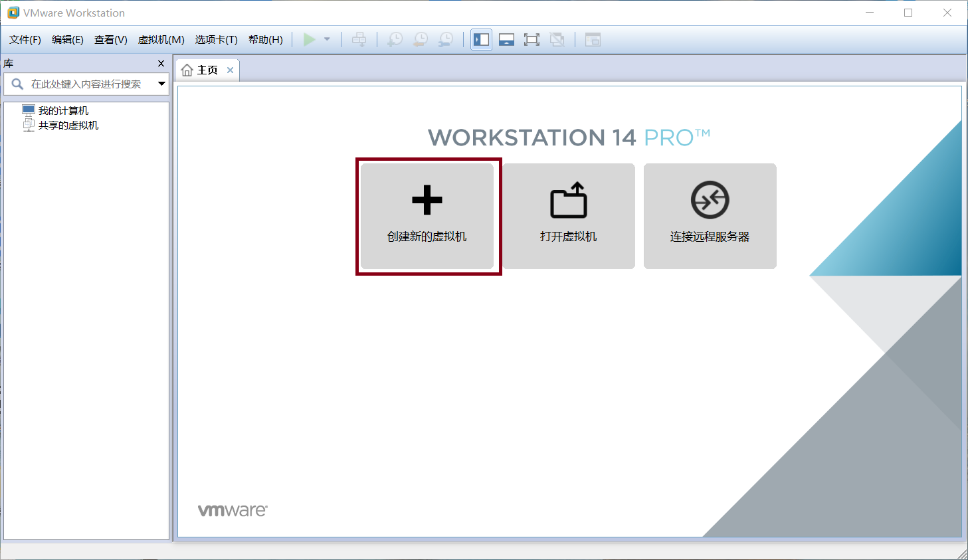Open the 帮助(H) menu
The height and width of the screenshot is (560, 968).
266,40
